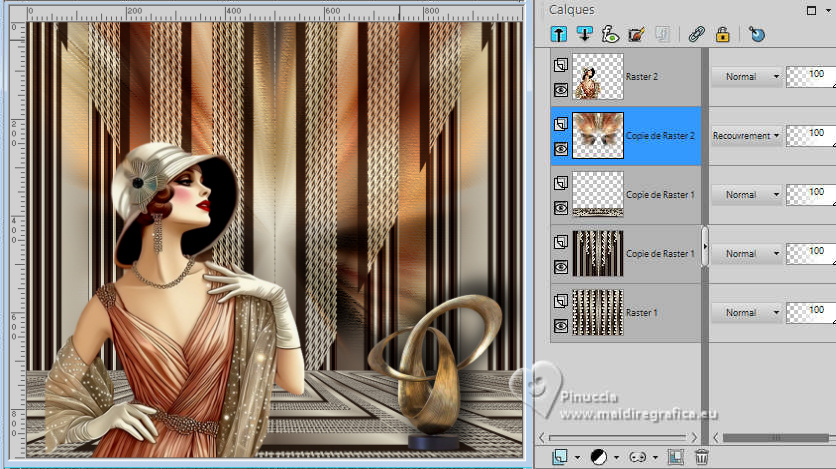
Task: Click Raster 1 layer thumbnail
Action: click(598, 312)
